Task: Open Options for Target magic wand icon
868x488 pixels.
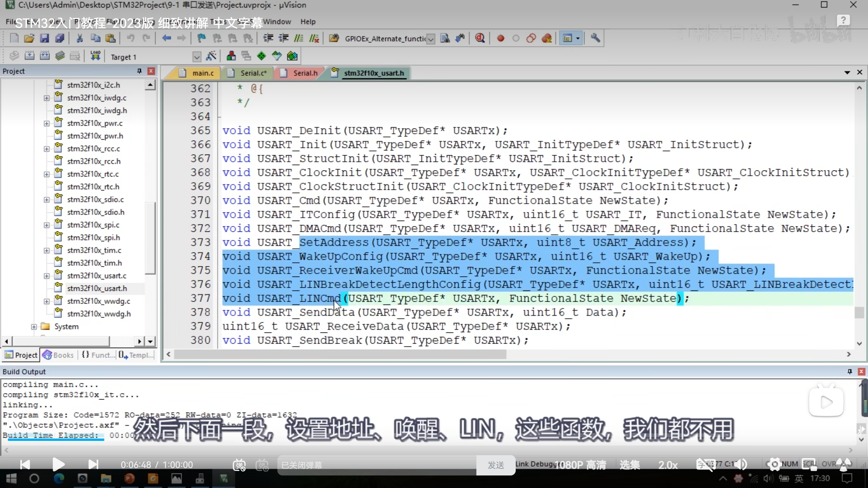Action: click(x=211, y=56)
